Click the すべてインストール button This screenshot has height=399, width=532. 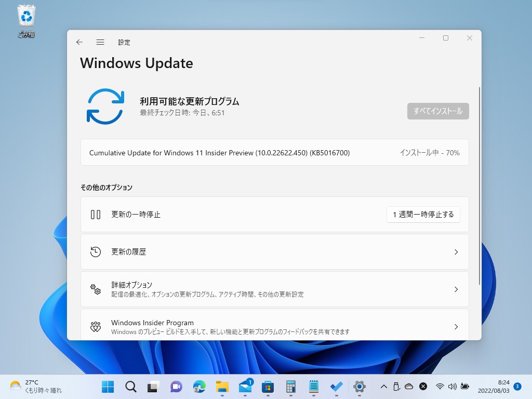[437, 111]
